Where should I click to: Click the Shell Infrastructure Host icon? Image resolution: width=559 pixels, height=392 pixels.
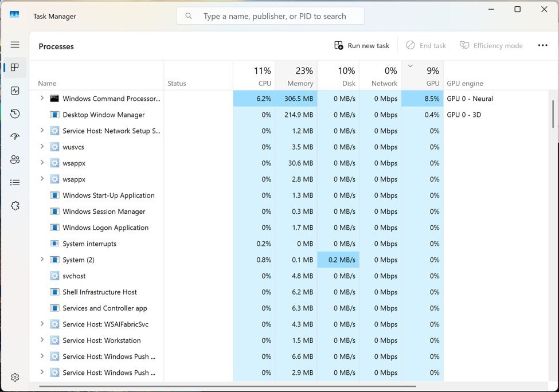pos(54,292)
